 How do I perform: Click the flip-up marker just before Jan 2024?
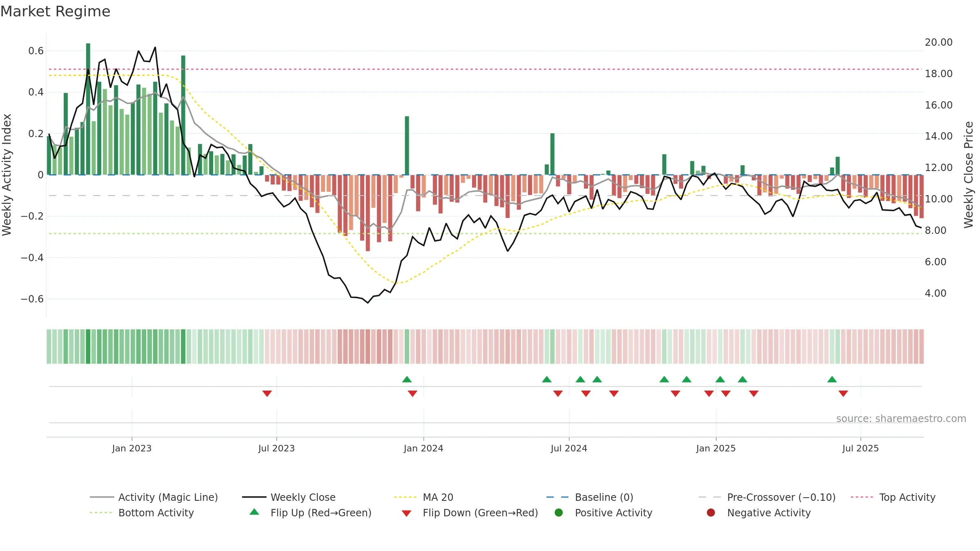407,379
